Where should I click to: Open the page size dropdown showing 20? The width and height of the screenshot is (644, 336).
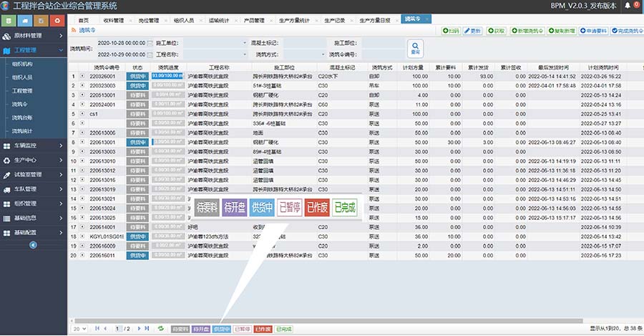coord(79,328)
